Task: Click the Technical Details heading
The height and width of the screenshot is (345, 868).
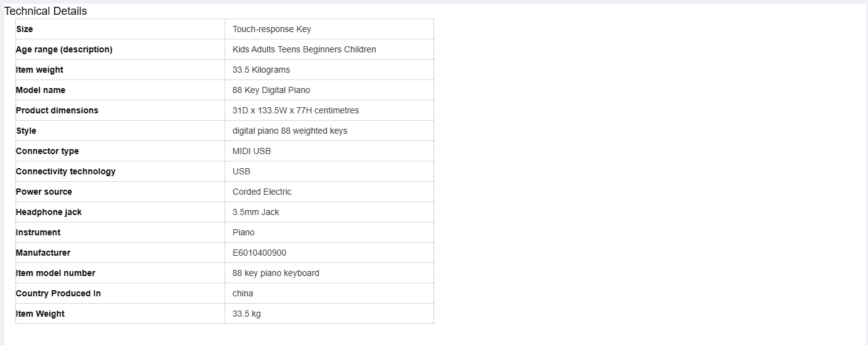Action: click(46, 11)
